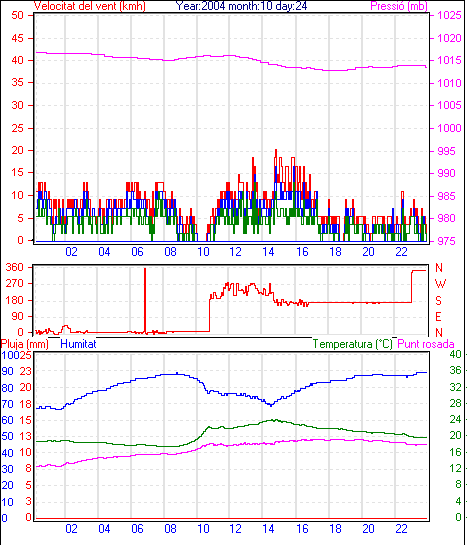Click hour label 14 under the wind chart
The width and height of the screenshot is (467, 545).
[268, 251]
